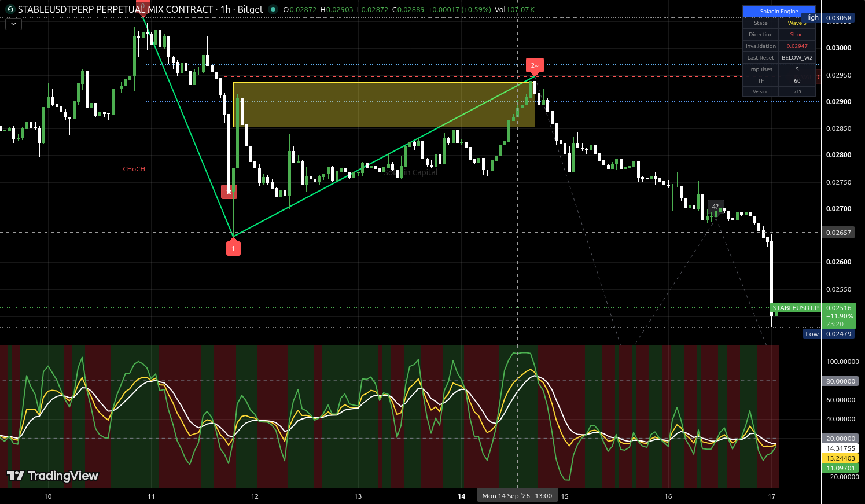Click the crosshair date label Mon 14 Sep '26 13:00
The width and height of the screenshot is (865, 504).
(517, 496)
